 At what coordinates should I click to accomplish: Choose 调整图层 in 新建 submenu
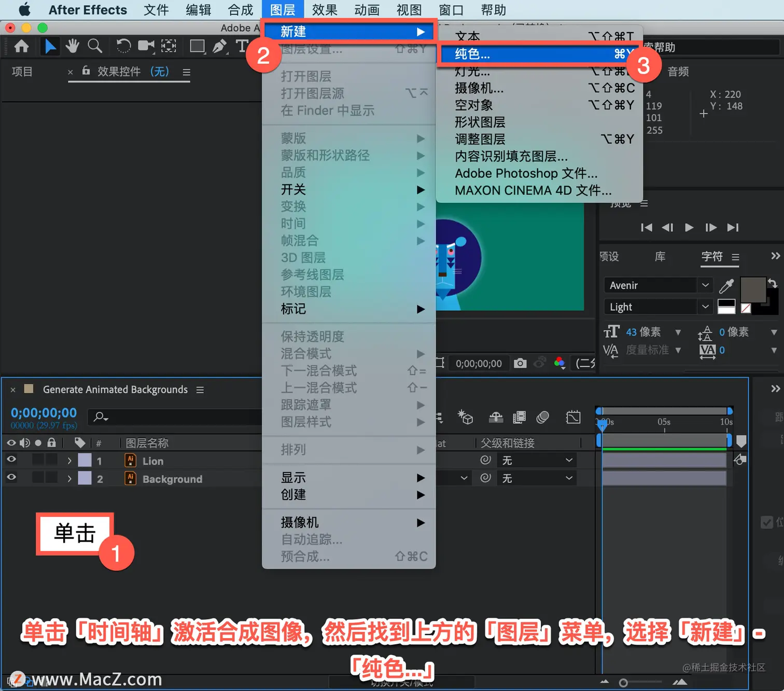click(540, 139)
